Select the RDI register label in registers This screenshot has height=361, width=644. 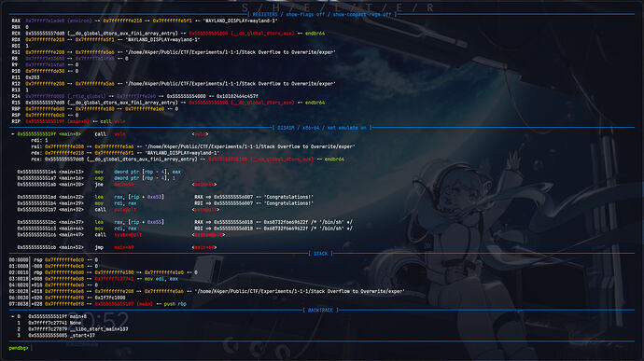coord(16,46)
